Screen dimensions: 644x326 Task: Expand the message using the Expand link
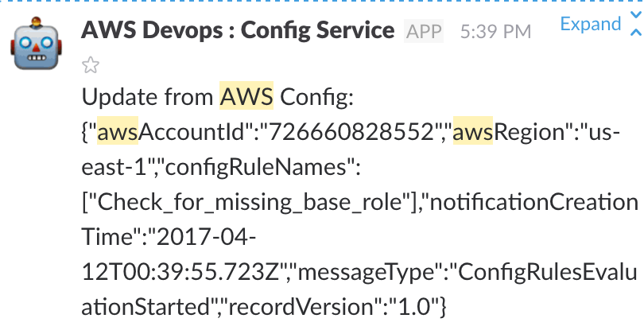(590, 24)
